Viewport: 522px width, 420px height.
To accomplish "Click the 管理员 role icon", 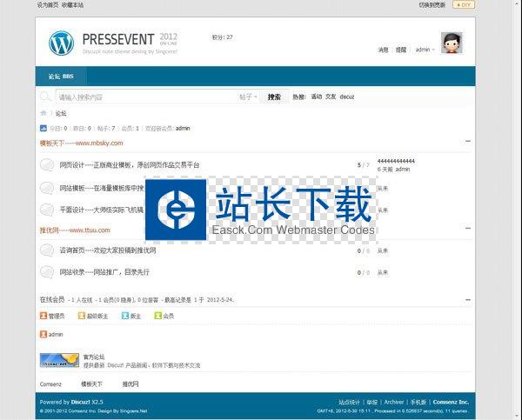I will 43,316.
